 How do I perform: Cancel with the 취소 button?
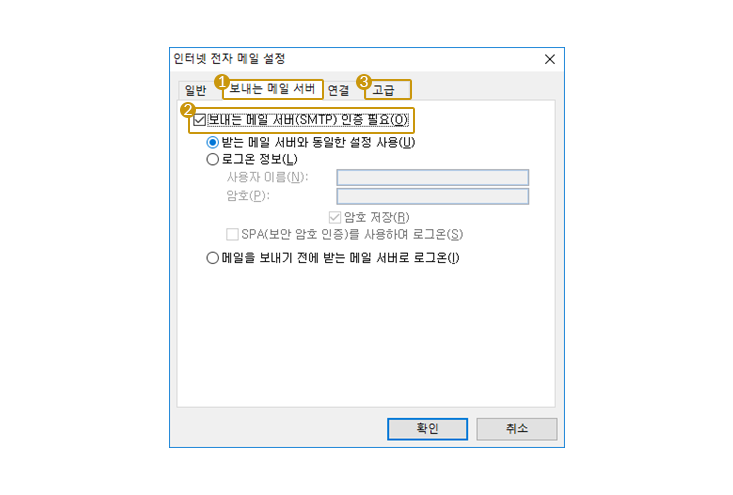tap(517, 429)
